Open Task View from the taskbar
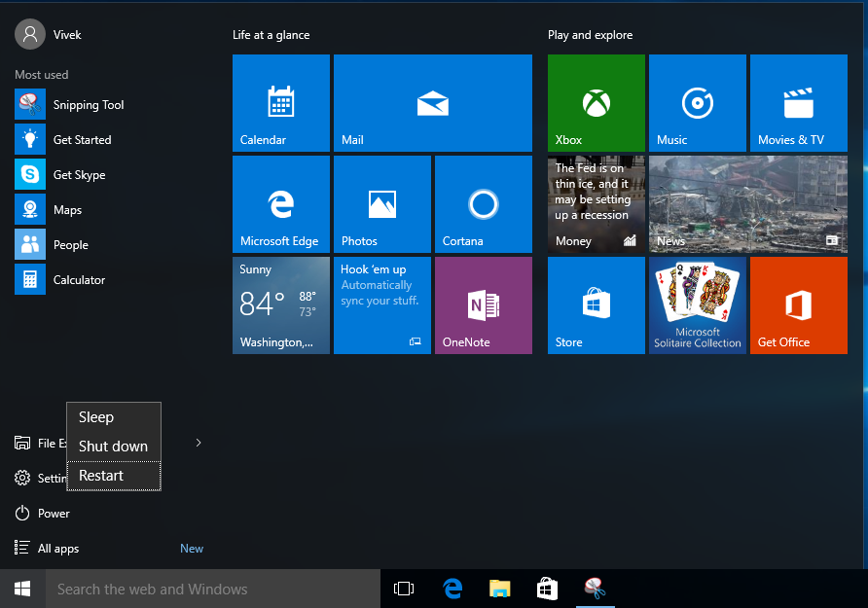Image resolution: width=868 pixels, height=608 pixels. tap(404, 589)
